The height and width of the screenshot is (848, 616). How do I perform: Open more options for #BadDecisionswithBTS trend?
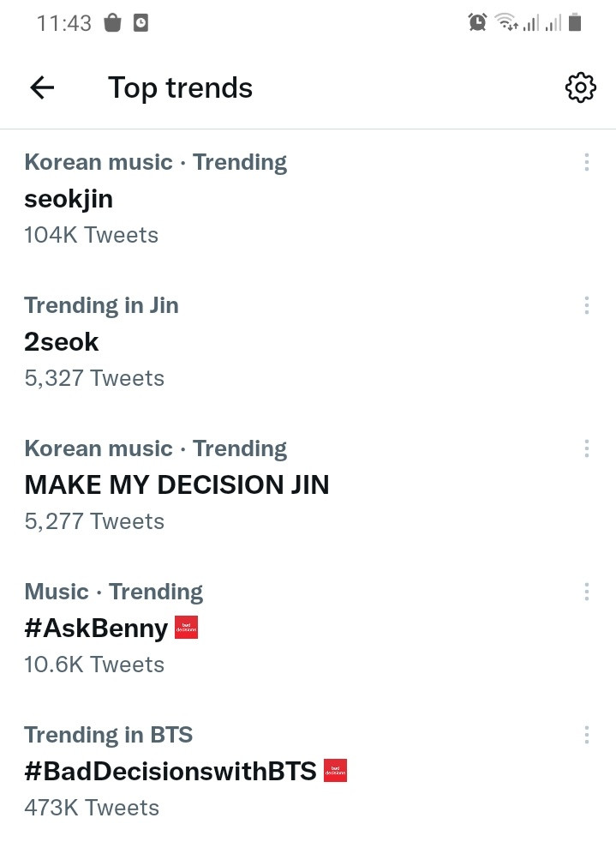tap(586, 735)
